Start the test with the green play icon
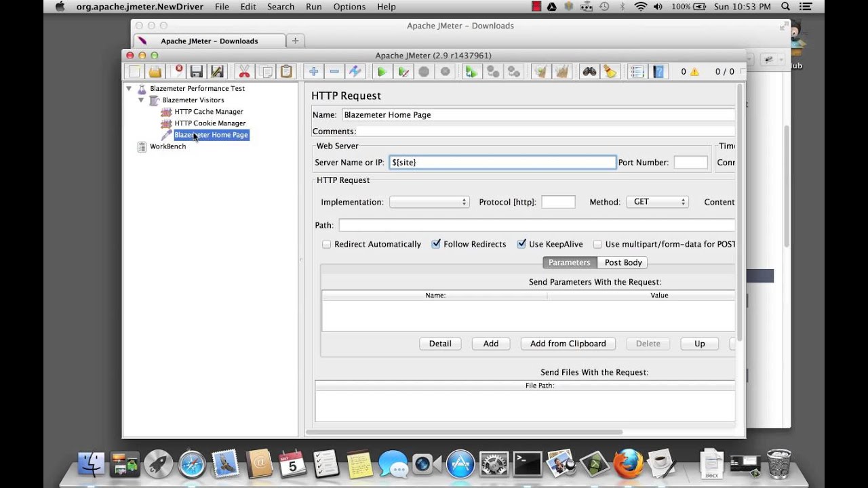Viewport: 868px width, 488px height. [x=382, y=71]
